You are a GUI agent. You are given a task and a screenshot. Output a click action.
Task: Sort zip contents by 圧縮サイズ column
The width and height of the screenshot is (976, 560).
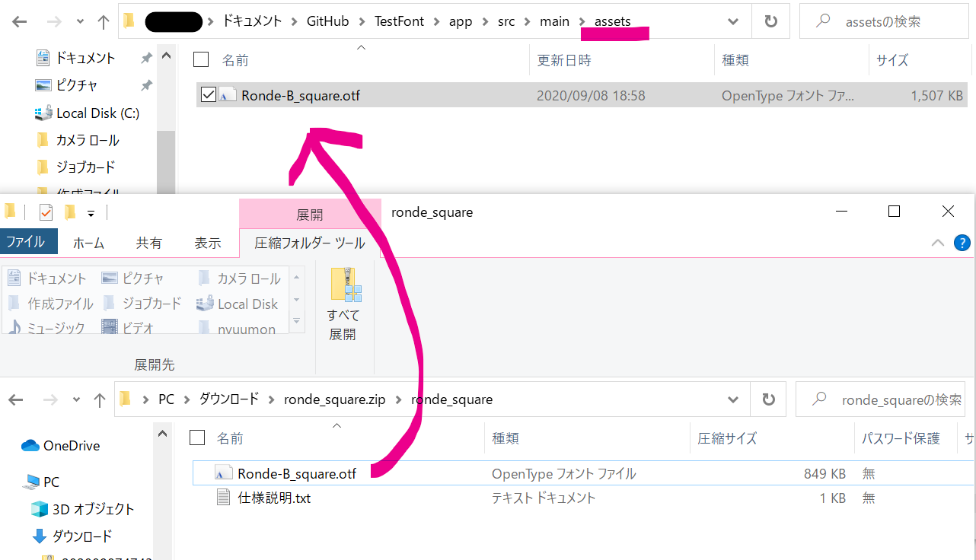[x=728, y=438]
